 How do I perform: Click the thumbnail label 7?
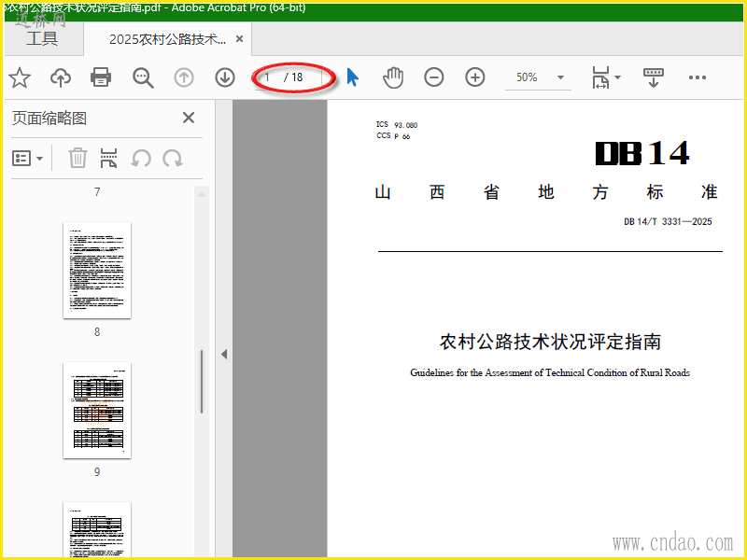coord(97,192)
